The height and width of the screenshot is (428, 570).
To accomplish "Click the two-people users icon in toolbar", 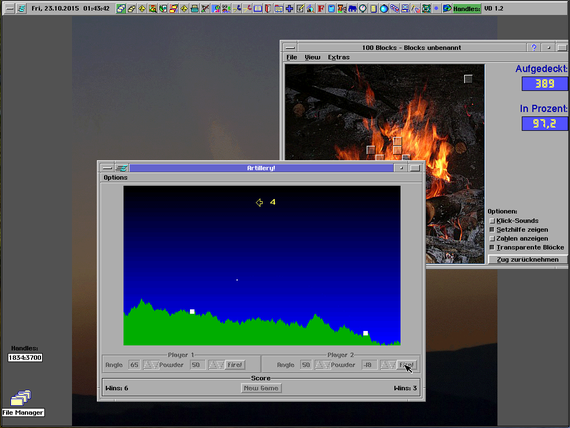I will [x=226, y=8].
